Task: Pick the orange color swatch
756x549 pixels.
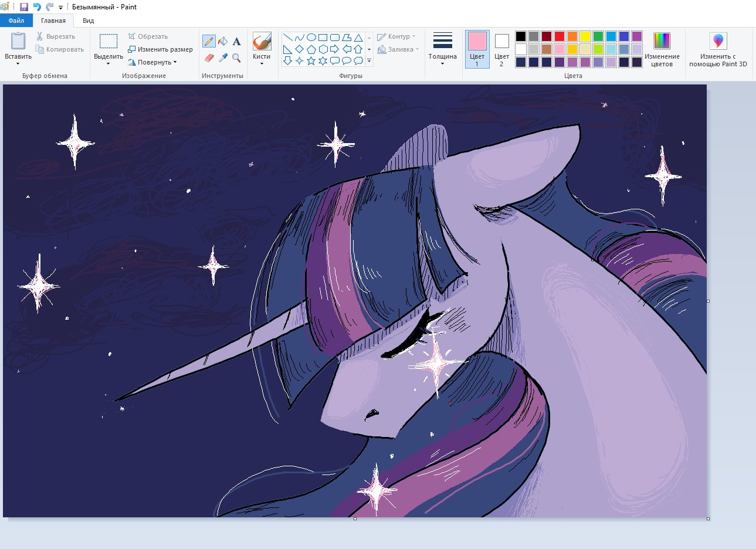Action: pos(572,36)
